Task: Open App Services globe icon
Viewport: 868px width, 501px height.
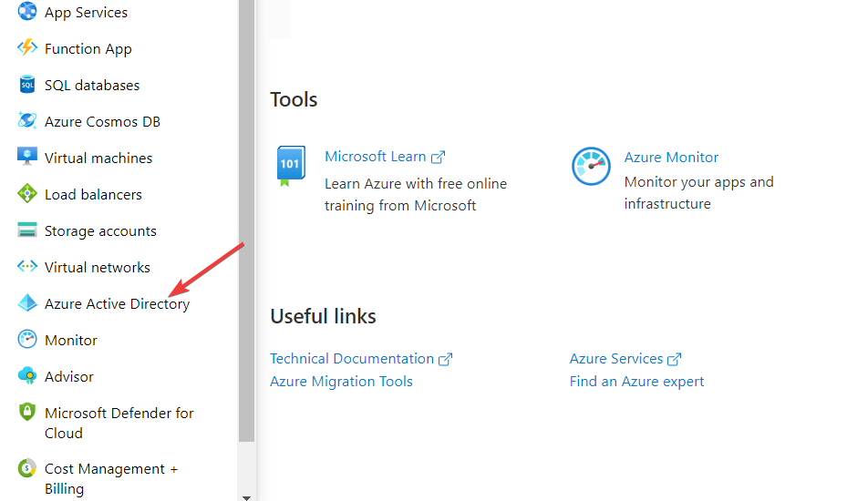Action: point(27,11)
